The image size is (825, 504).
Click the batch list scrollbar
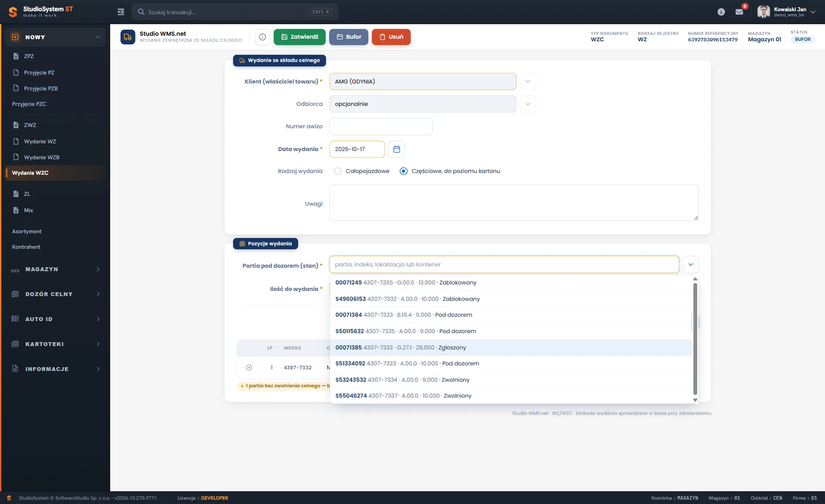coord(695,339)
